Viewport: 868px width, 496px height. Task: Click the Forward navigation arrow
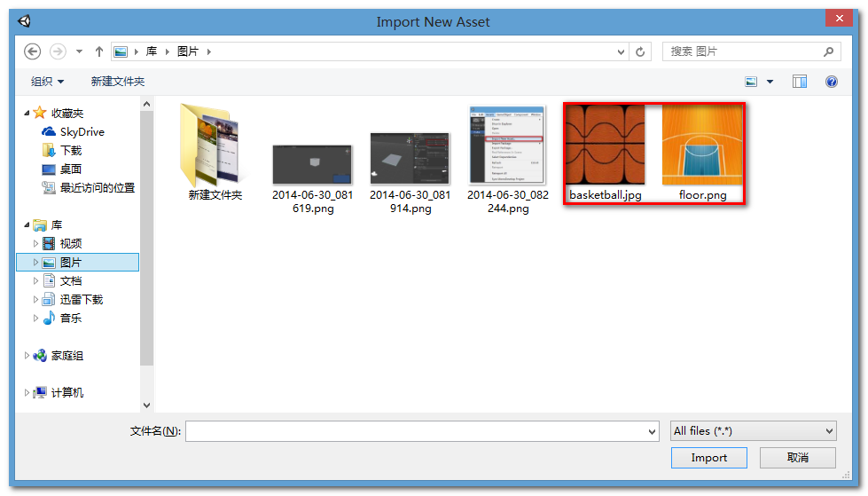pos(58,51)
